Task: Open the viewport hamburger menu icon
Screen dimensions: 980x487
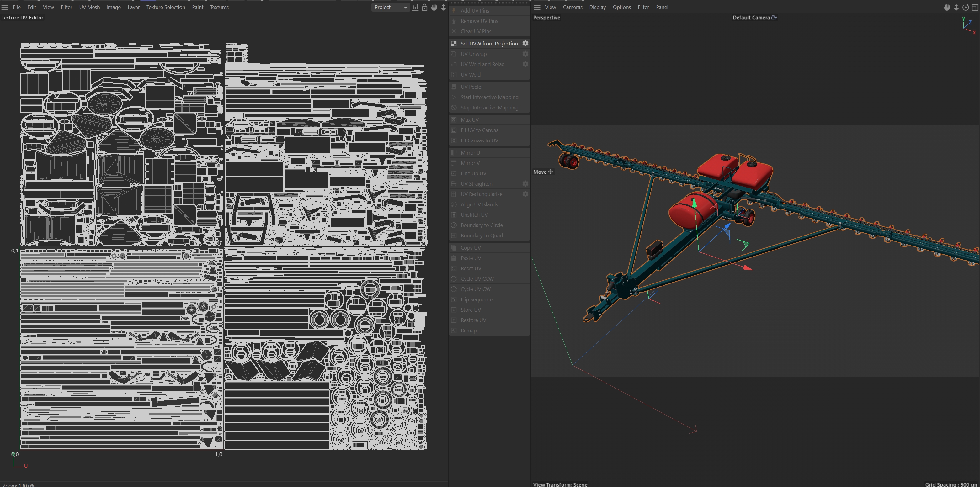Action: tap(537, 7)
